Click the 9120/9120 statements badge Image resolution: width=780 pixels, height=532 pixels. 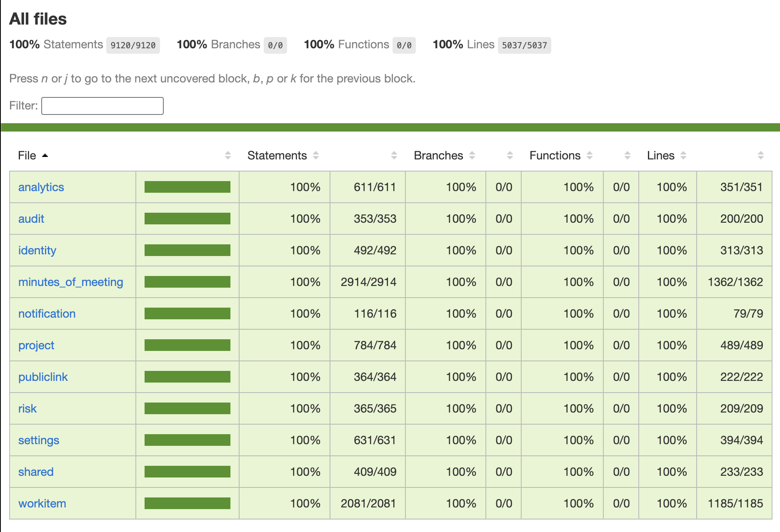tap(133, 45)
